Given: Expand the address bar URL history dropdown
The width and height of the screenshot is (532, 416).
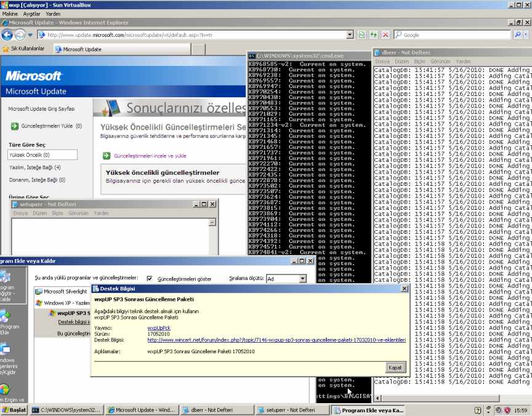Looking at the screenshot, I should tap(350, 35).
